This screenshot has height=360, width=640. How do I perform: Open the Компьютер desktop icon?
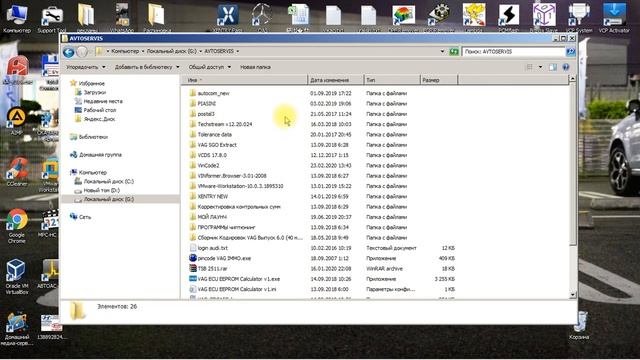tap(16, 18)
